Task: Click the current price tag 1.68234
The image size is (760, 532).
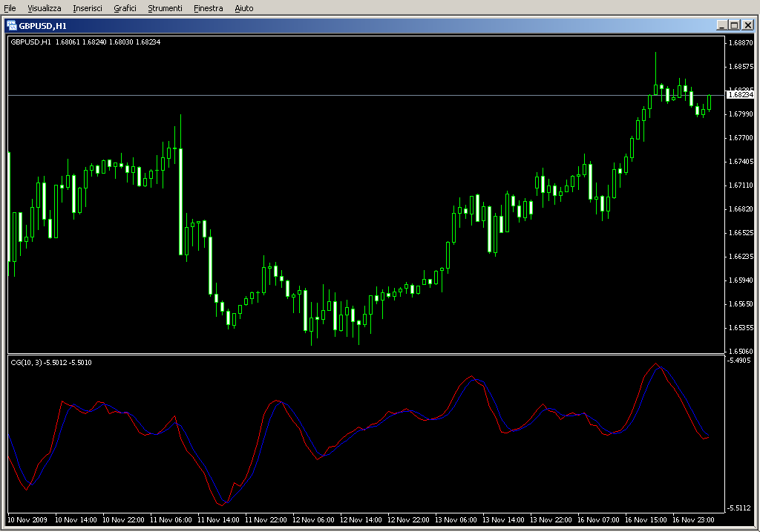Action: pos(740,94)
